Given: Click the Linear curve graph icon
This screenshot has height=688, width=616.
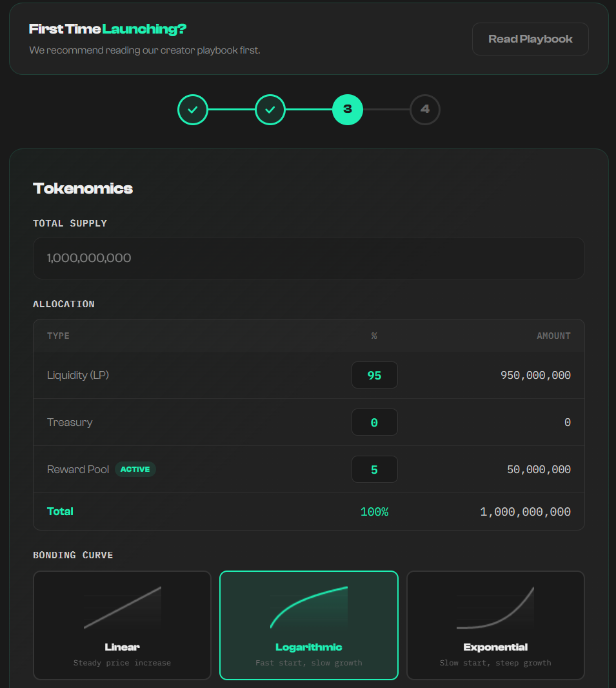Looking at the screenshot, I should [x=122, y=607].
